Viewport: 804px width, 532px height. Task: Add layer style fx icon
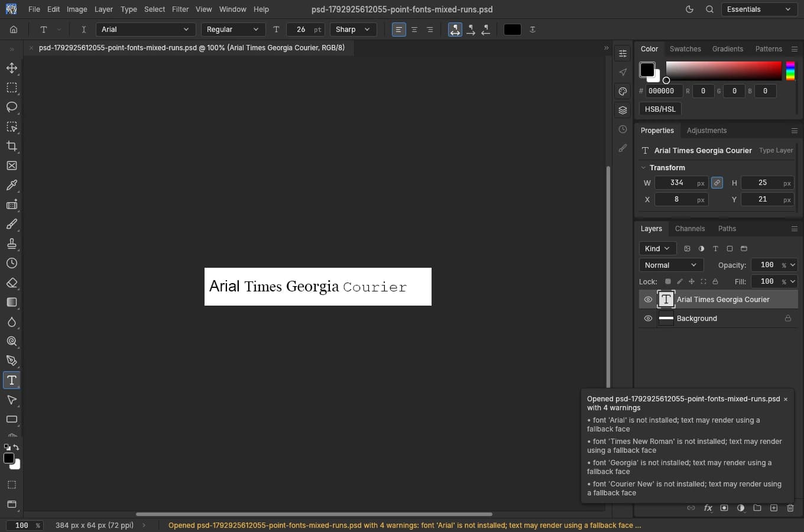(x=708, y=508)
